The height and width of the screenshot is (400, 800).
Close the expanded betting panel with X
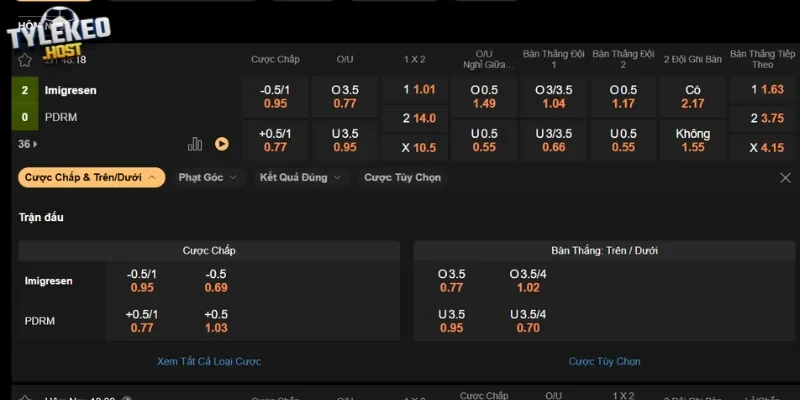coord(785,177)
